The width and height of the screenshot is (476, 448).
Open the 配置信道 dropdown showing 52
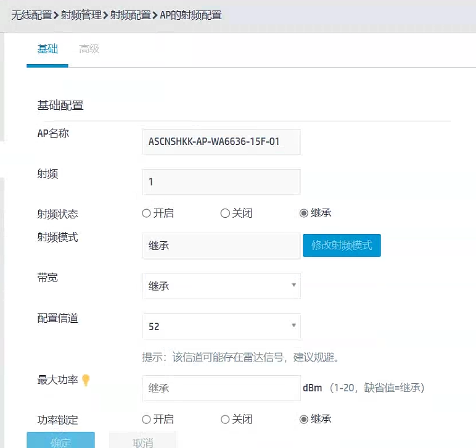(x=221, y=326)
